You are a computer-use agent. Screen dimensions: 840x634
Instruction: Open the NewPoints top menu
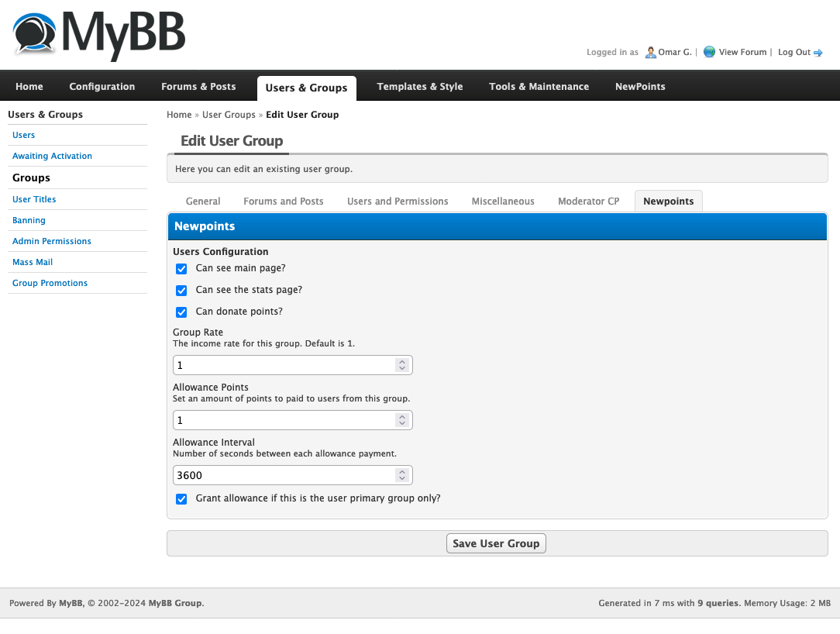640,87
